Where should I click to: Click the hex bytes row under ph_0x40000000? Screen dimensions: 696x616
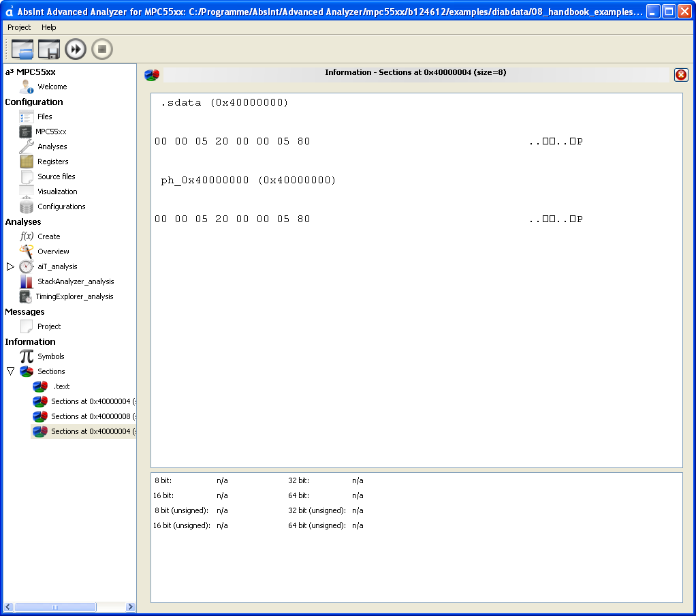[232, 219]
